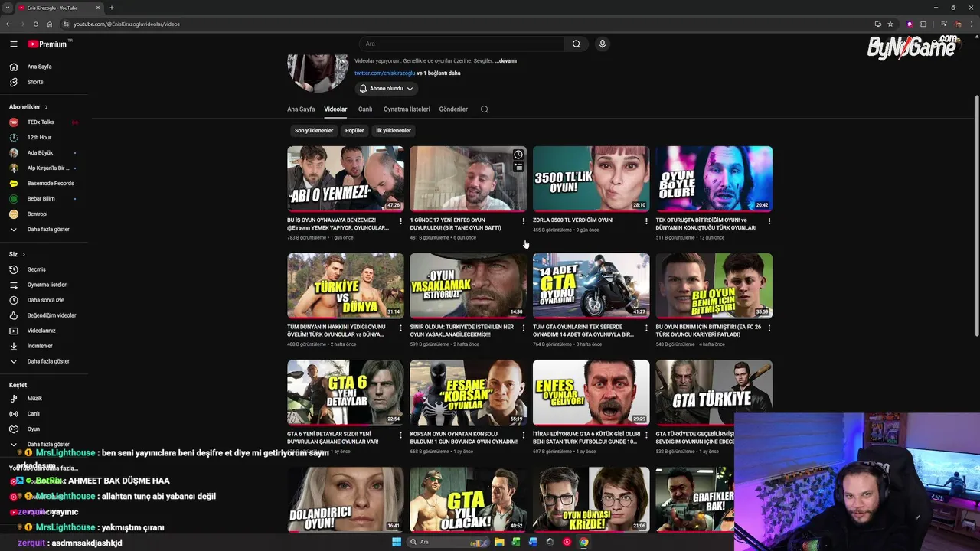Open Bebar Bilim subscription channel
The image size is (980, 551).
click(x=44, y=199)
